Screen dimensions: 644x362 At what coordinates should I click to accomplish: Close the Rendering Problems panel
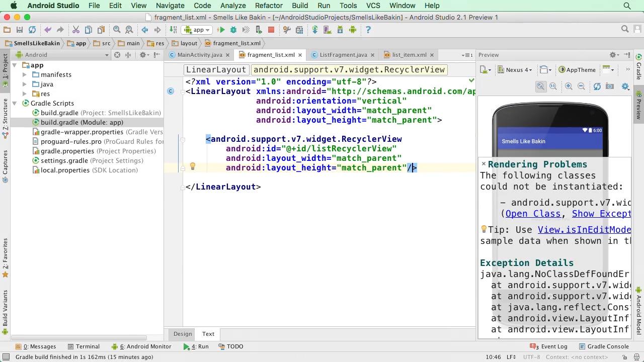tap(484, 164)
